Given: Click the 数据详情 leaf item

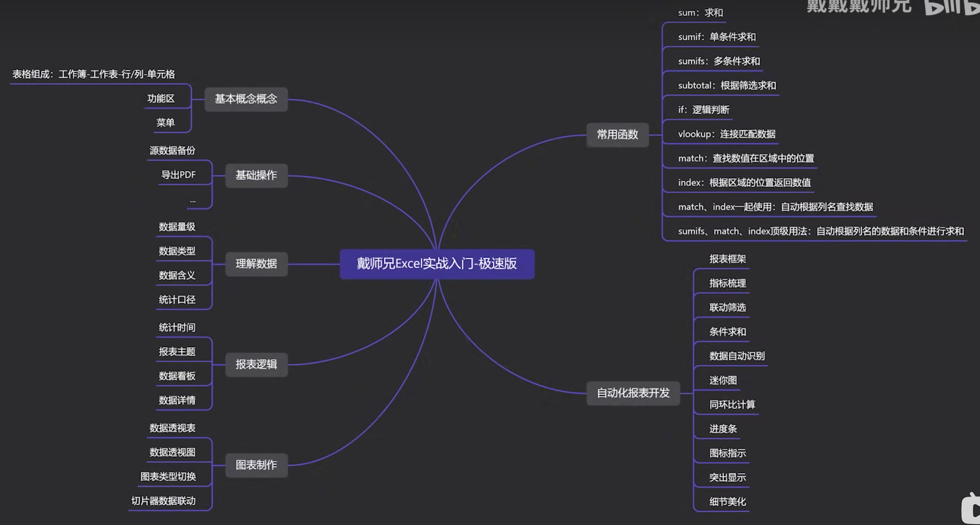Looking at the screenshot, I should point(177,400).
